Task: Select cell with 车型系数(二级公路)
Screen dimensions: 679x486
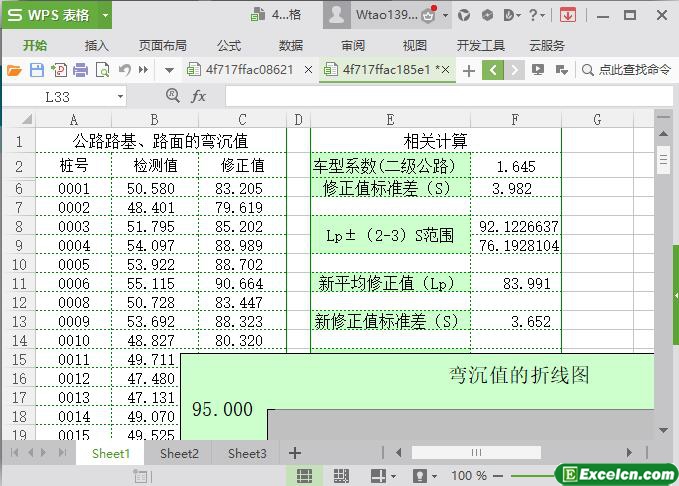Action: click(x=390, y=165)
